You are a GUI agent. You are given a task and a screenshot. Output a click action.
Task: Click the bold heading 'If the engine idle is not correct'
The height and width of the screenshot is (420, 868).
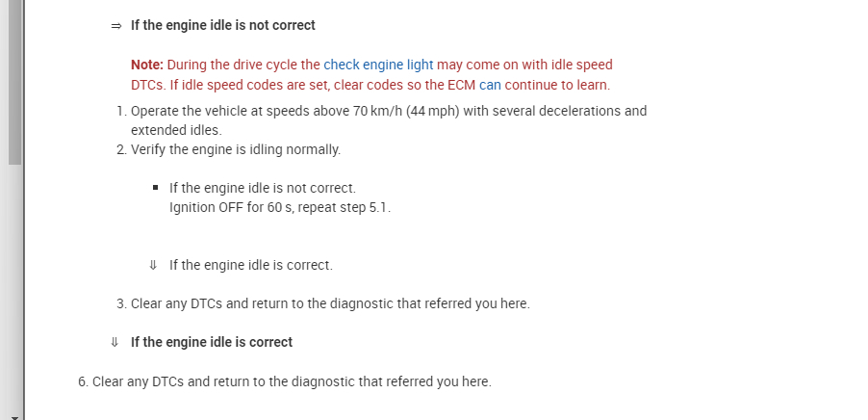[223, 25]
